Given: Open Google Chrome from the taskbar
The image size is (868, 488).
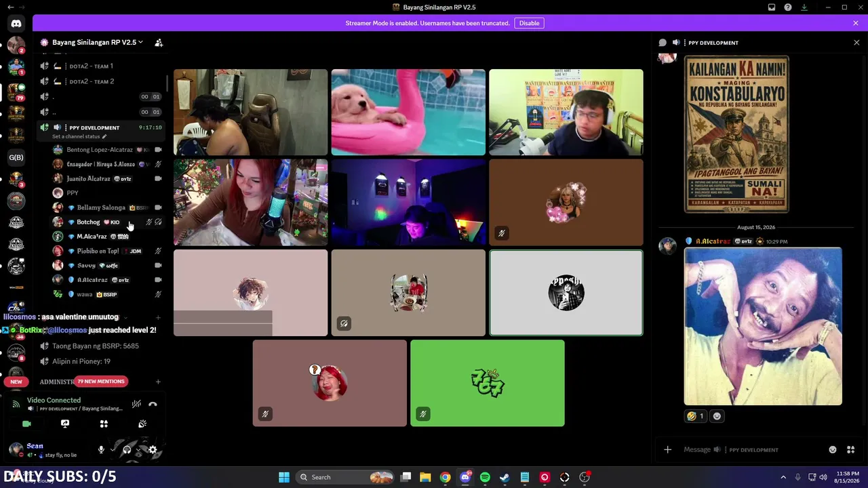Looking at the screenshot, I should (445, 477).
